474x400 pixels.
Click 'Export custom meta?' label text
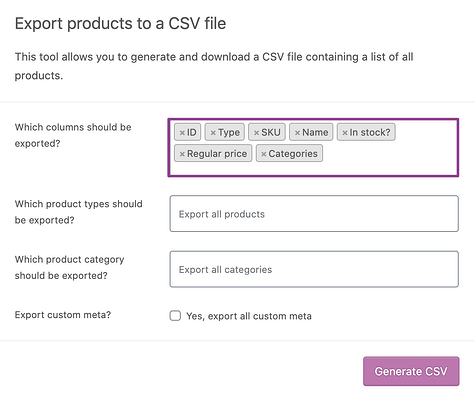click(x=63, y=315)
